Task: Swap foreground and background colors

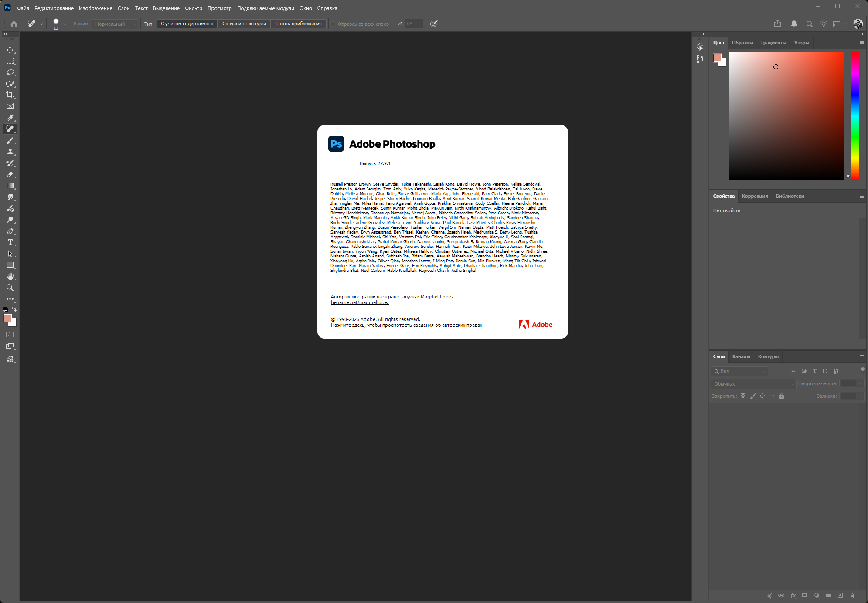Action: click(14, 309)
